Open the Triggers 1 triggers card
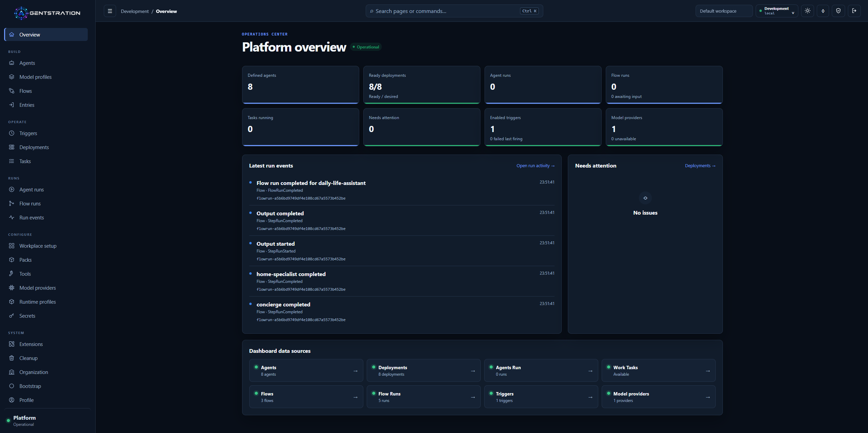The height and width of the screenshot is (433, 868). pos(541,396)
